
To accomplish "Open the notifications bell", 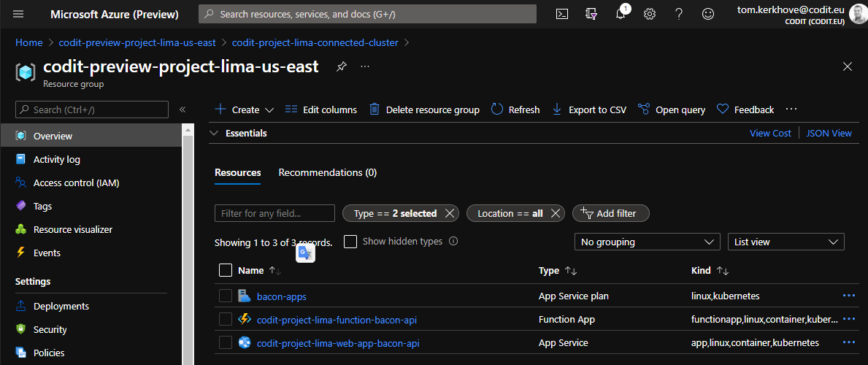I will (621, 15).
